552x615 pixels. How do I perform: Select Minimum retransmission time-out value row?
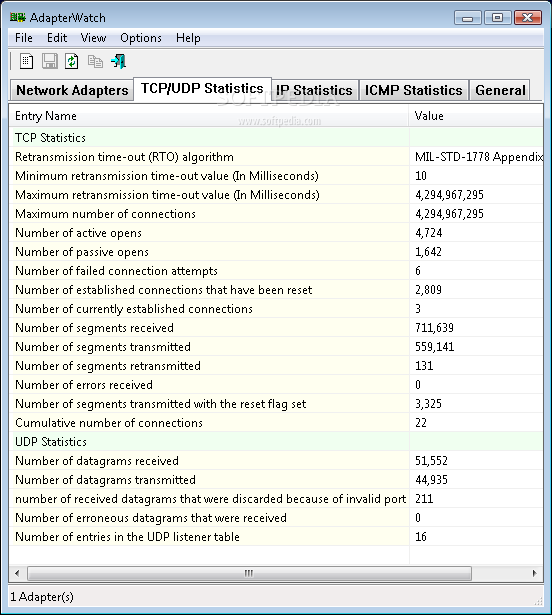click(276, 176)
